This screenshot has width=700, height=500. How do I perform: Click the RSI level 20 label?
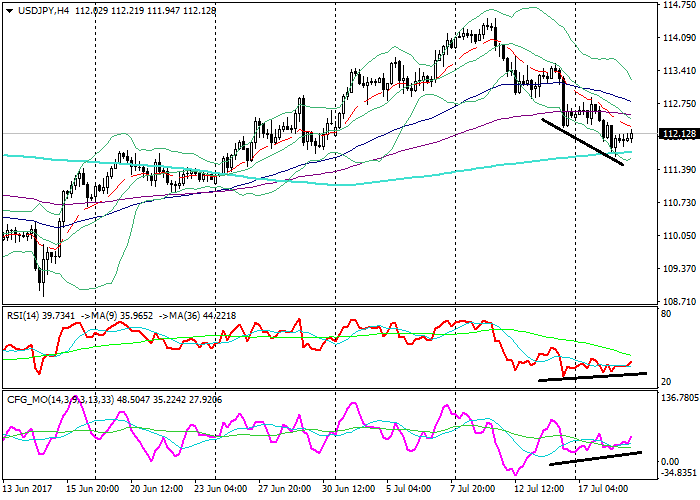[x=666, y=382]
